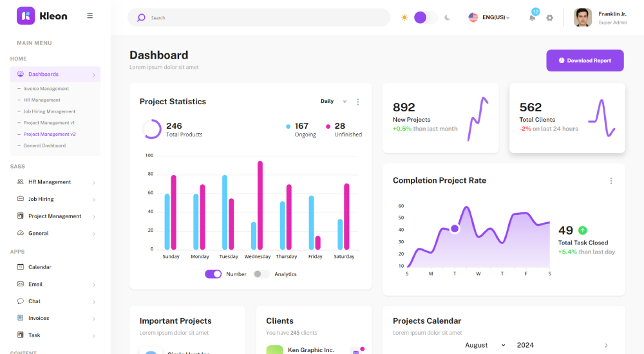
Task: Click the Calendar icon in the sidebar
Action: click(x=21, y=267)
